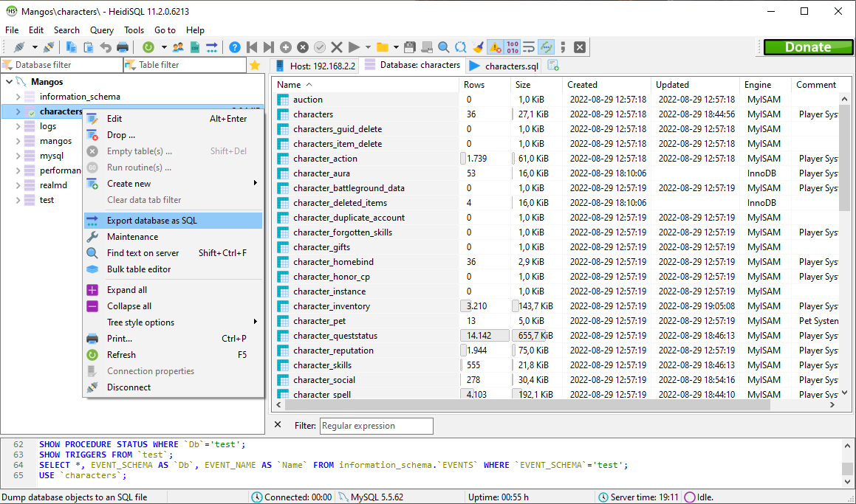Click the Copy toolbar icon
Viewport: 856px width, 504px height.
pyautogui.click(x=71, y=47)
